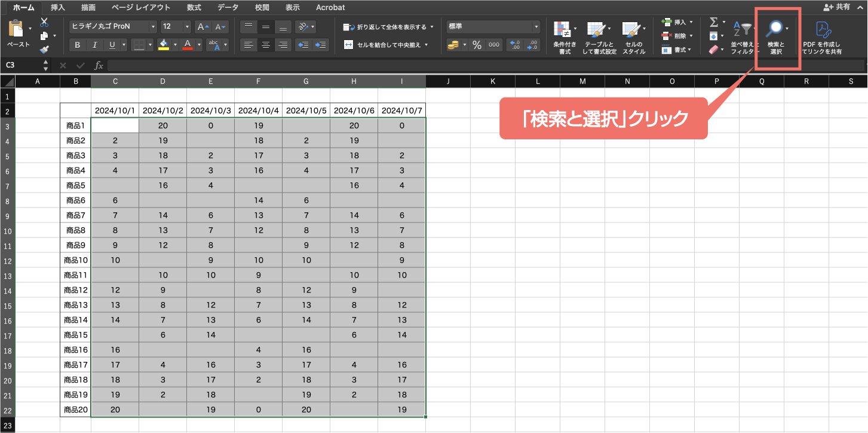
Task: Click the Delete cells (削除) button
Action: (x=677, y=36)
